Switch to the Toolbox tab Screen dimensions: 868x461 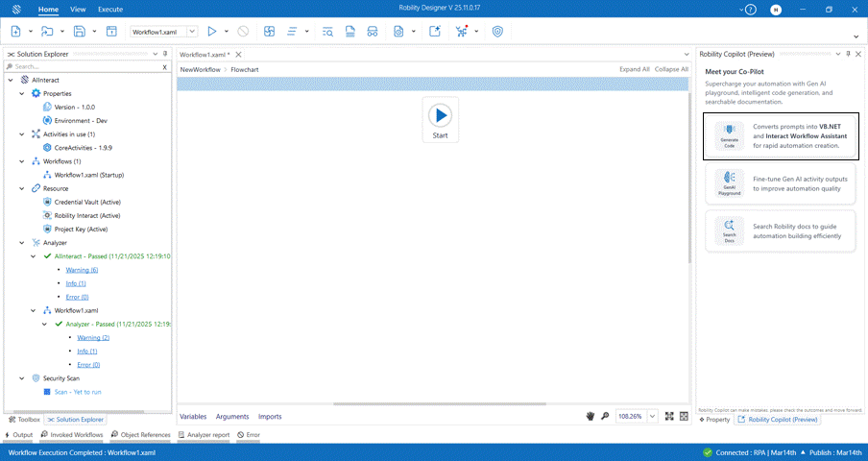tap(25, 420)
